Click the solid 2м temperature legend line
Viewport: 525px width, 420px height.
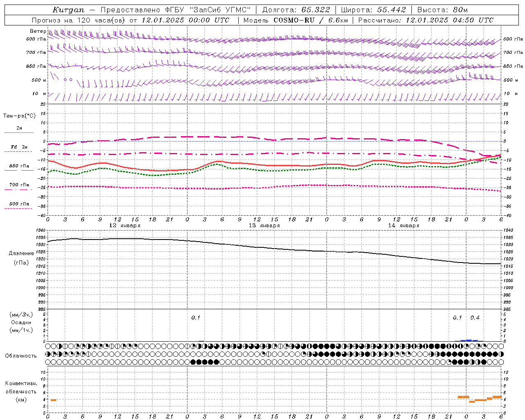point(19,132)
